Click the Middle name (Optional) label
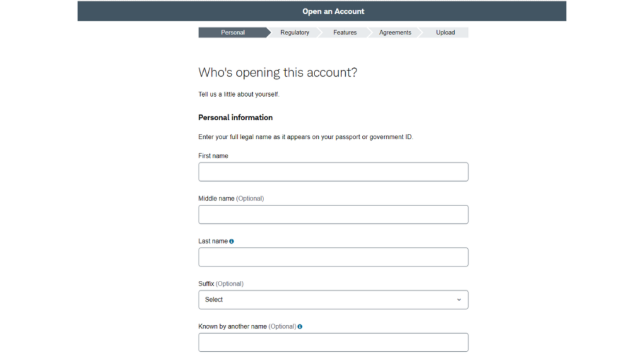 coord(231,199)
